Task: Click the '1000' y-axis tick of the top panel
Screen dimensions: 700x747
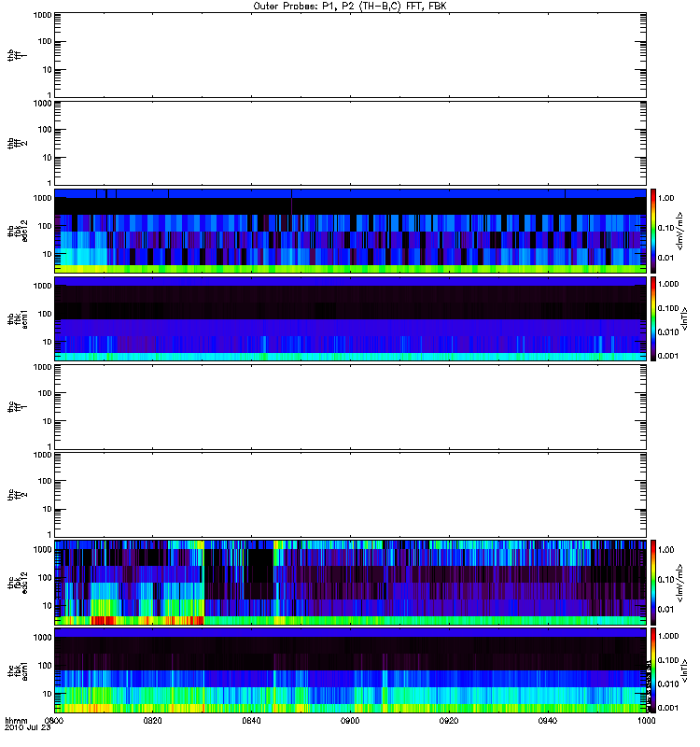Action: pyautogui.click(x=42, y=15)
